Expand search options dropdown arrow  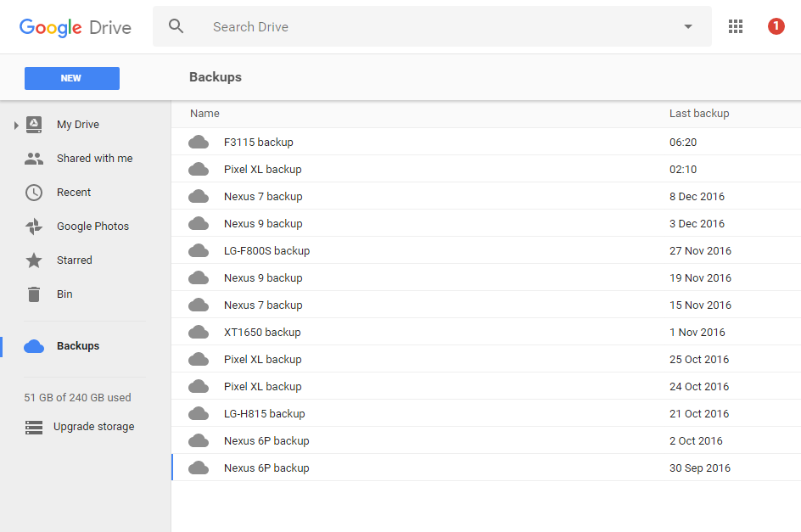688,26
